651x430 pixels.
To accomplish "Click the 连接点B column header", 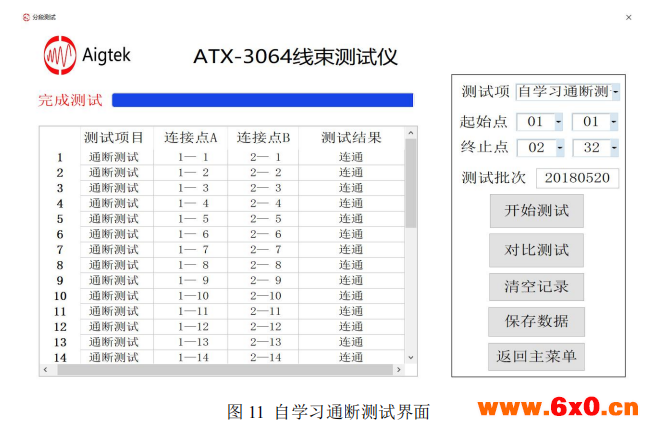I will pos(263,137).
